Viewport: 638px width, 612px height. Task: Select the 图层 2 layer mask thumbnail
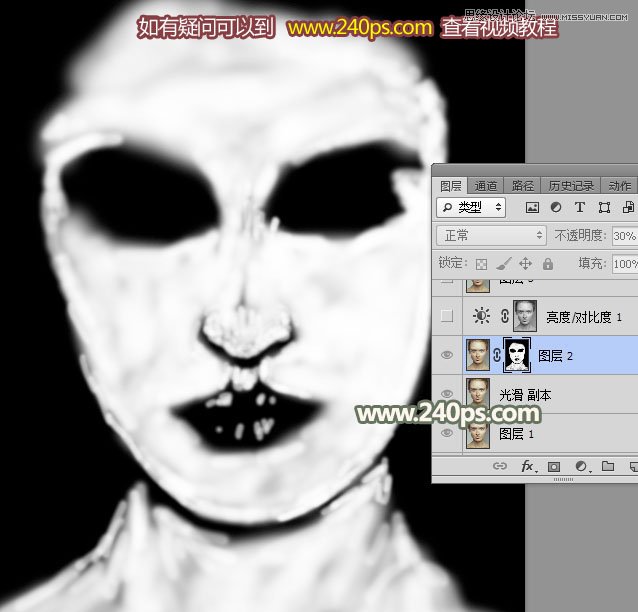(519, 355)
